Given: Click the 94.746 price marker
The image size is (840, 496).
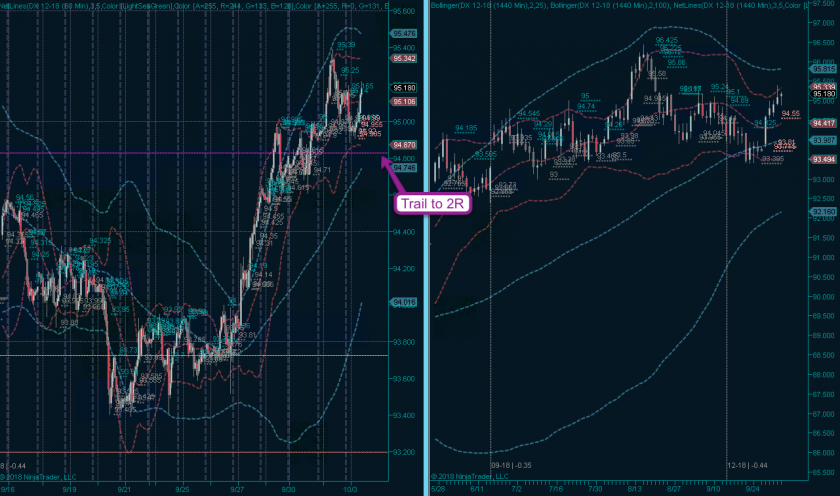Looking at the screenshot, I should pyautogui.click(x=404, y=168).
